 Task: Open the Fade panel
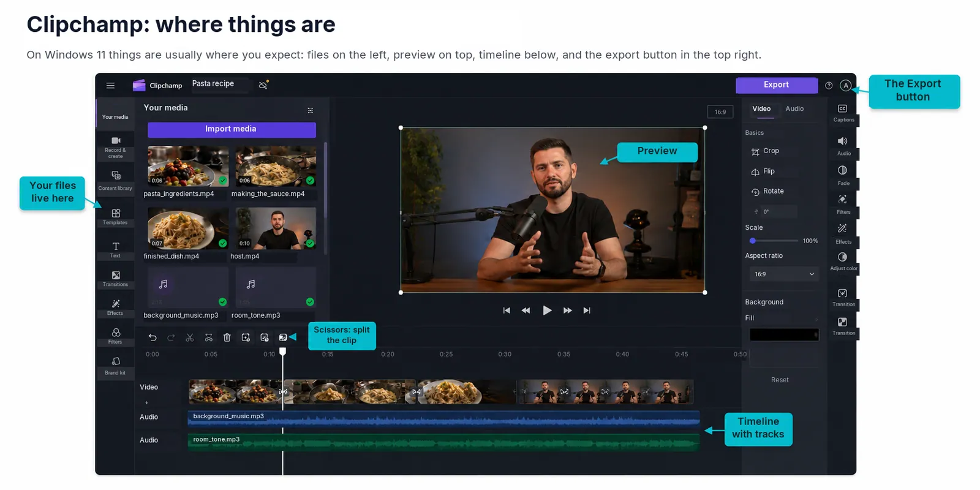click(843, 175)
